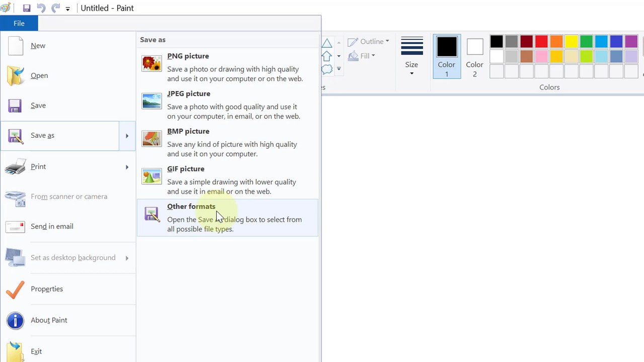This screenshot has height=362, width=644.
Task: Click the Send in email envelope icon
Action: coord(15,227)
